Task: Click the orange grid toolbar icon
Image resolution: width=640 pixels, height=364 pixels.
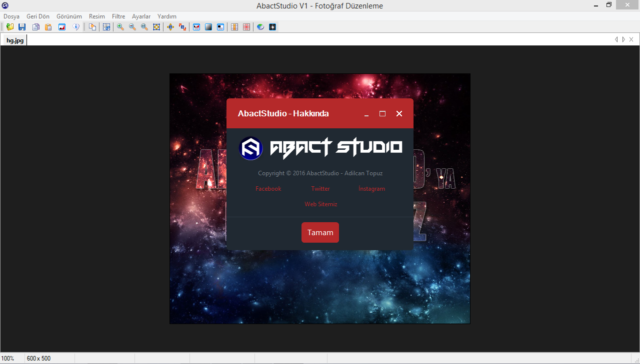Action: pyautogui.click(x=234, y=27)
